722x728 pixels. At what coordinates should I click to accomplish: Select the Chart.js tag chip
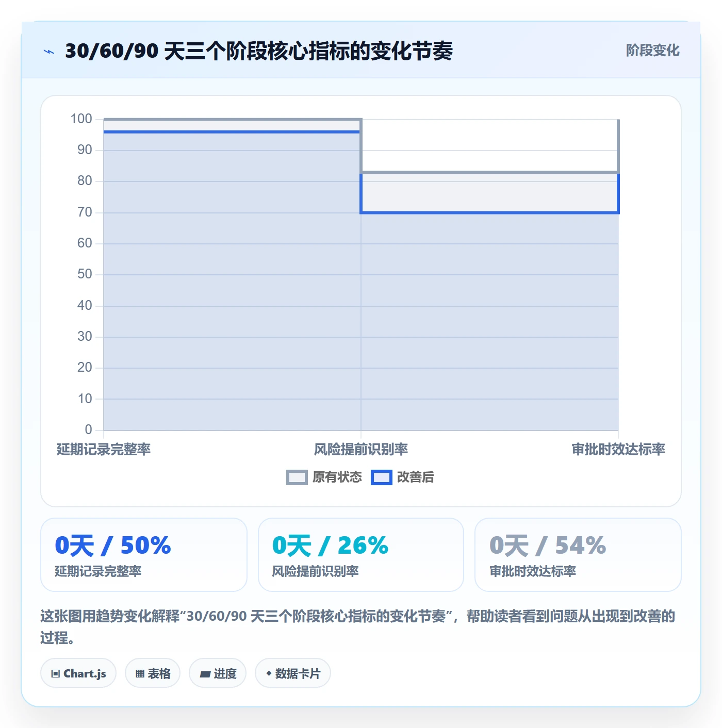[78, 673]
